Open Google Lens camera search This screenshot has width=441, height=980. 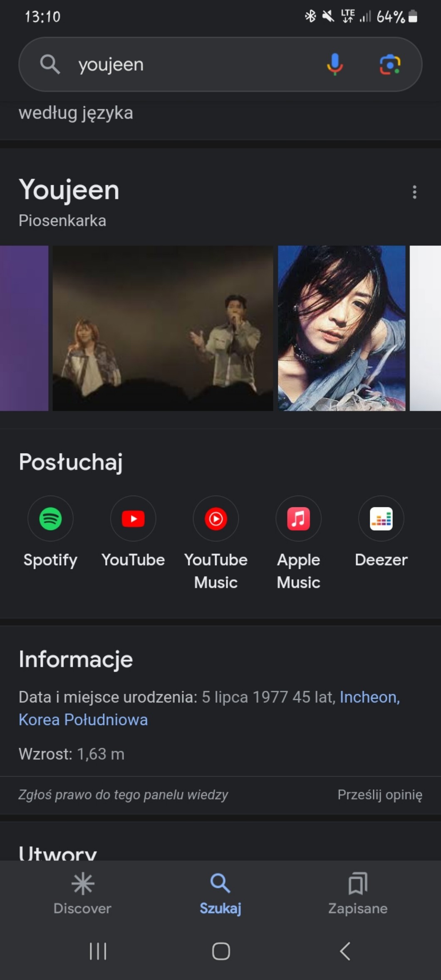pos(389,65)
